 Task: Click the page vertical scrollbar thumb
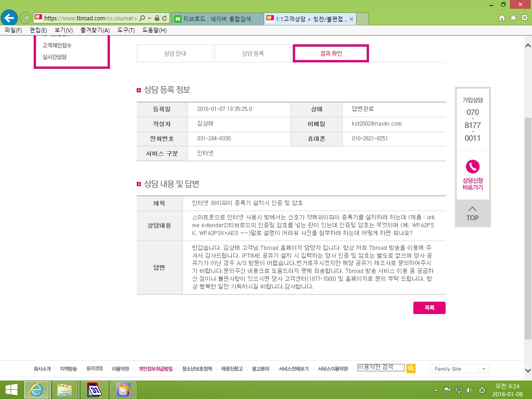pos(527,228)
